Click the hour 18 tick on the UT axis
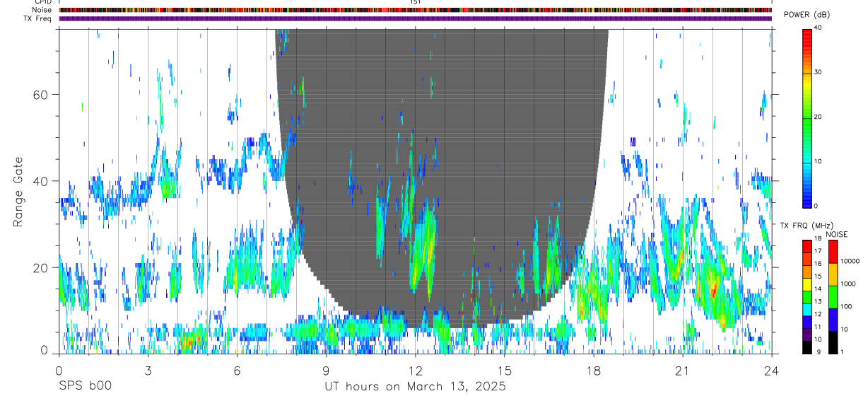This screenshot has height=401, width=868. (x=593, y=371)
